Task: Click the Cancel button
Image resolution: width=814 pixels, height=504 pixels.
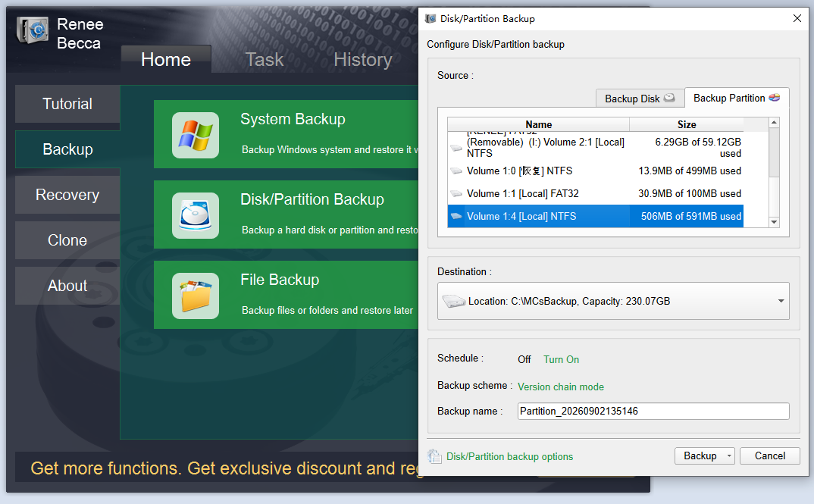Action: click(770, 455)
